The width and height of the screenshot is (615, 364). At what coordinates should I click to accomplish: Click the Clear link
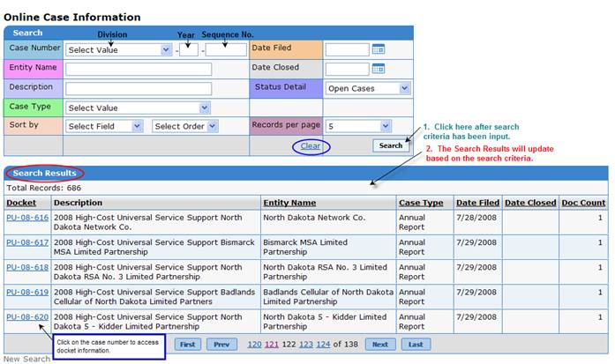pos(311,146)
